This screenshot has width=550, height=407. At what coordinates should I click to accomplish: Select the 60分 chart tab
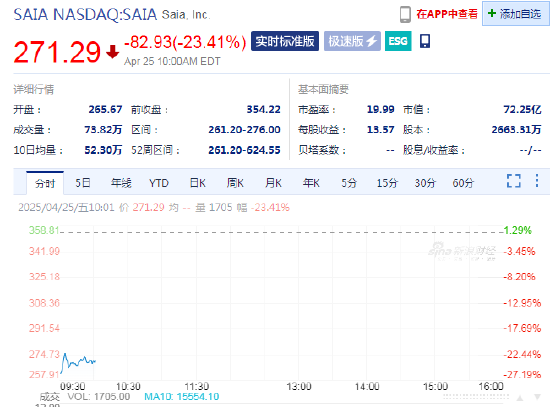pos(463,183)
